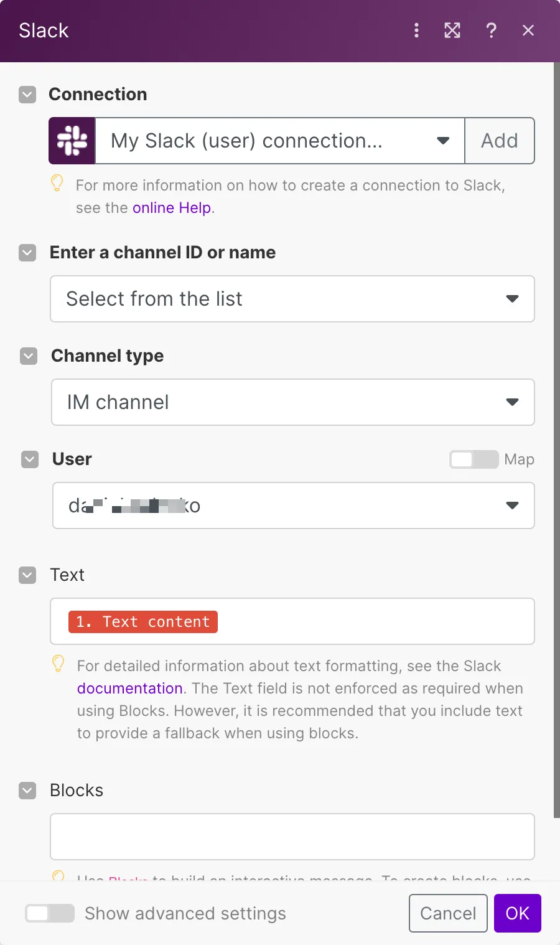560x945 pixels.
Task: Open the Select from the list dropdown
Action: pyautogui.click(x=292, y=299)
